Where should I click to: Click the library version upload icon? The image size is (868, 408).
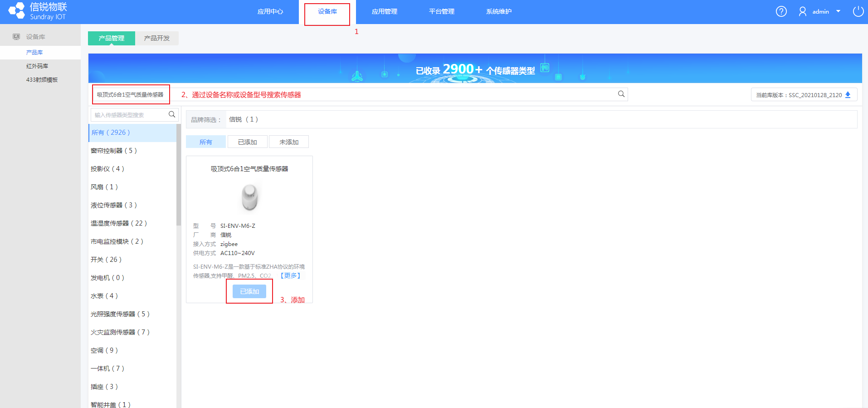(x=848, y=95)
